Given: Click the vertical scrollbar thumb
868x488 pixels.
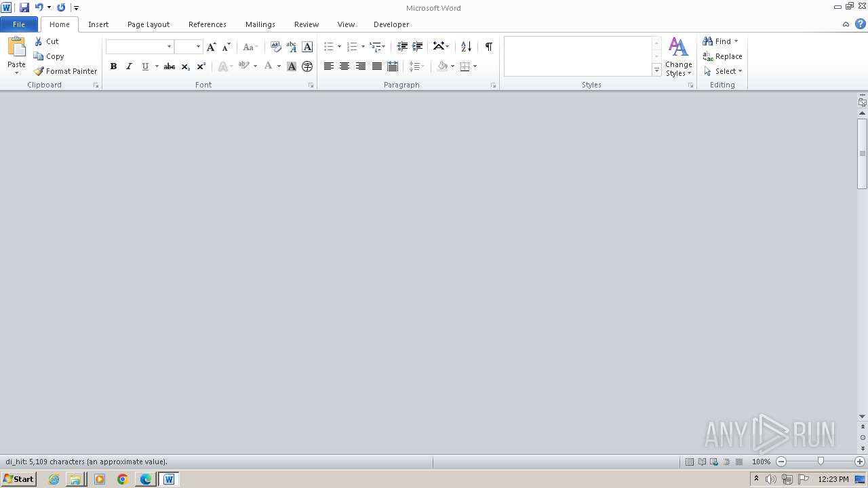Looking at the screenshot, I should pyautogui.click(x=863, y=154).
